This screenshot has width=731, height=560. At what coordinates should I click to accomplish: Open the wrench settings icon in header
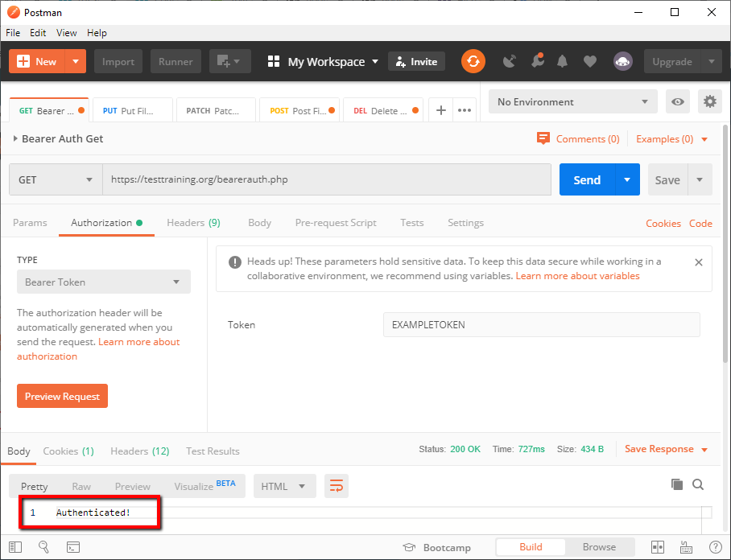[538, 61]
